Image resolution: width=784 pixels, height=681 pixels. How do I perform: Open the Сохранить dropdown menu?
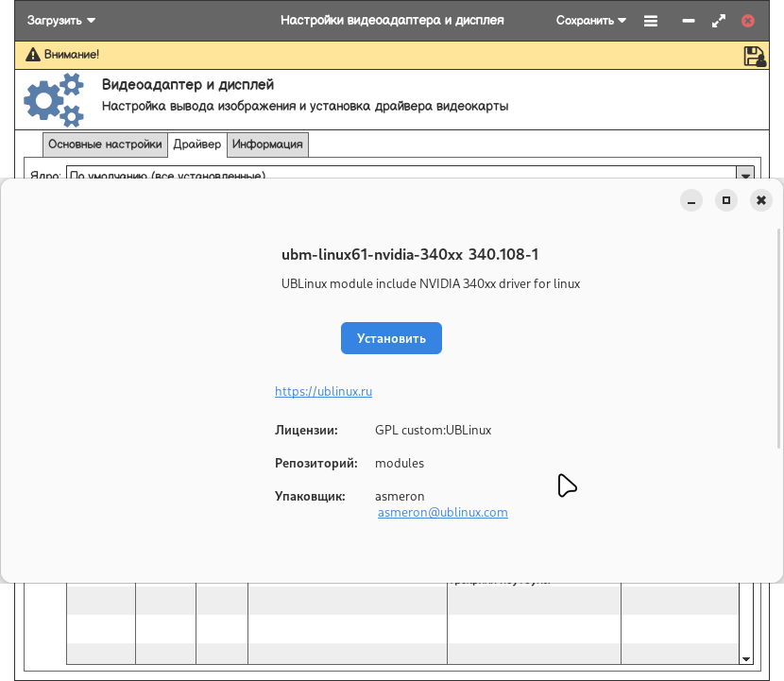pos(591,21)
